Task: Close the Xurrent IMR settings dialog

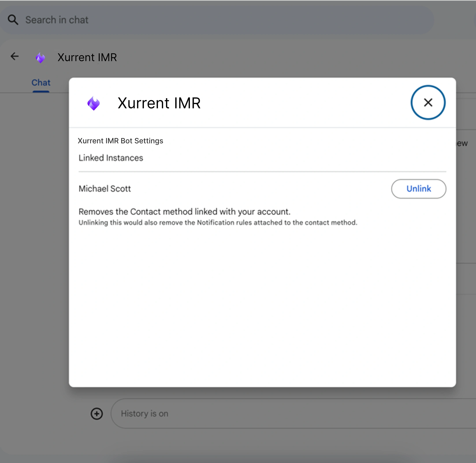Action: [428, 102]
